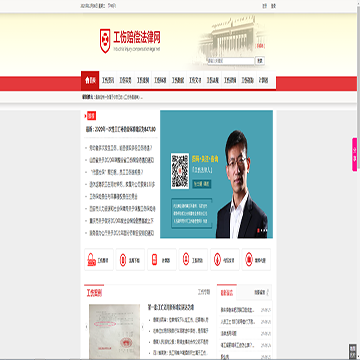Click the phone-shaped calculator icon in the third quick-link card
The width and height of the screenshot is (360, 360).
154,259
